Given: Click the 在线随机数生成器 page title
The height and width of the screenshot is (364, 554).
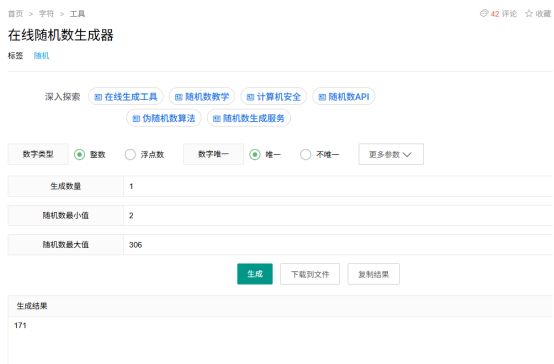Looking at the screenshot, I should click(61, 35).
